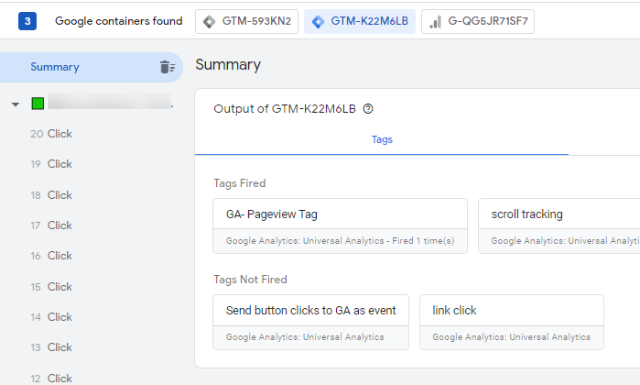Click the bar chart icon of G-QG5JR71SF7
This screenshot has height=385, width=640.
point(436,22)
